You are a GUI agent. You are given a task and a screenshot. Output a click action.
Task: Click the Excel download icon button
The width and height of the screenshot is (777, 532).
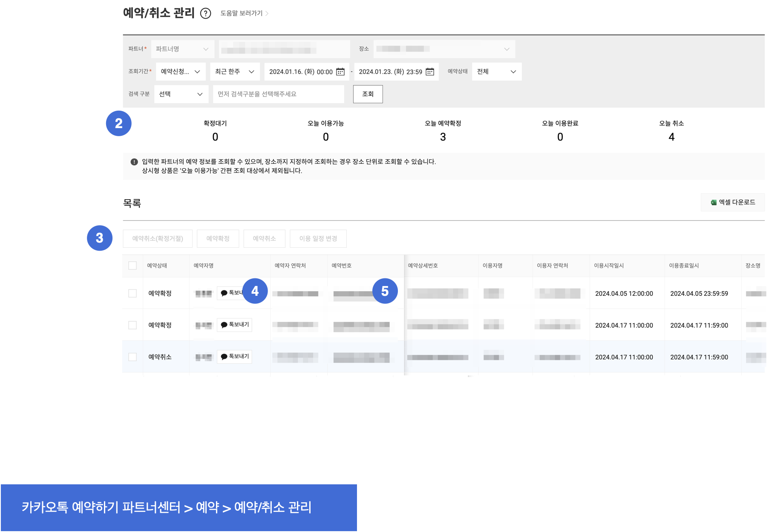coord(732,202)
